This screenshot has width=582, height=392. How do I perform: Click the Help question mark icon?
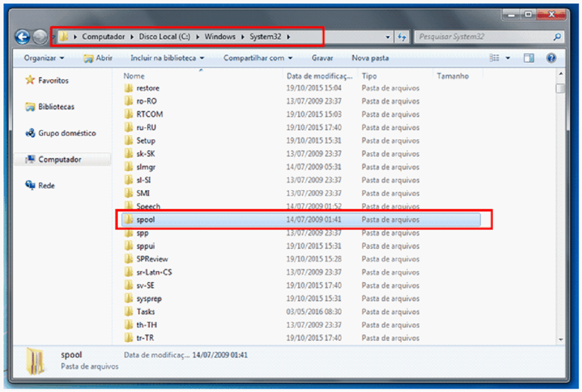(551, 58)
